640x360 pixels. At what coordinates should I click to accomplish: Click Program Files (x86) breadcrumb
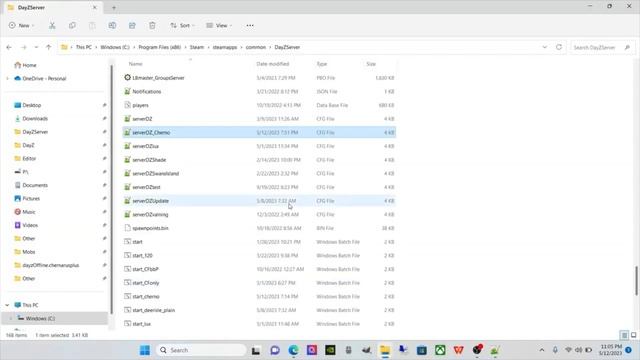click(x=160, y=47)
